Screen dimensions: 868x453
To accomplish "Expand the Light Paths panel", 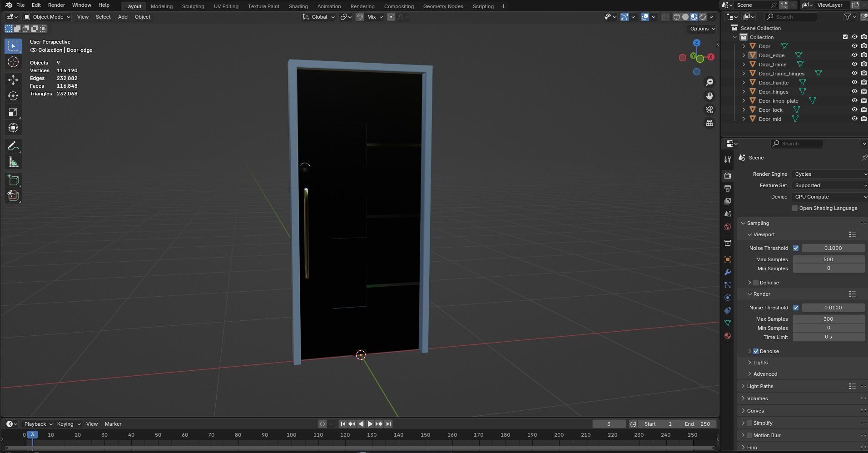I will click(x=760, y=386).
